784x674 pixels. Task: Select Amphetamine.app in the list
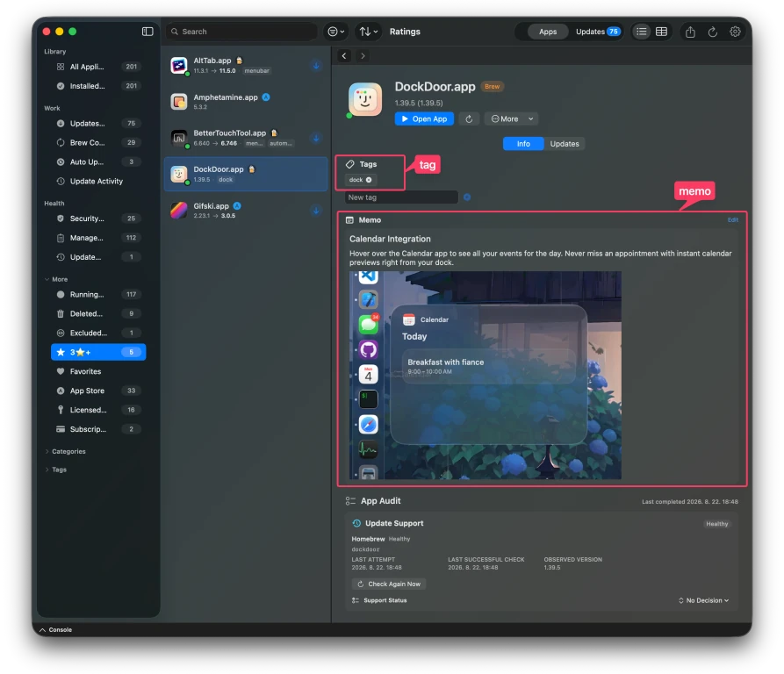[246, 102]
